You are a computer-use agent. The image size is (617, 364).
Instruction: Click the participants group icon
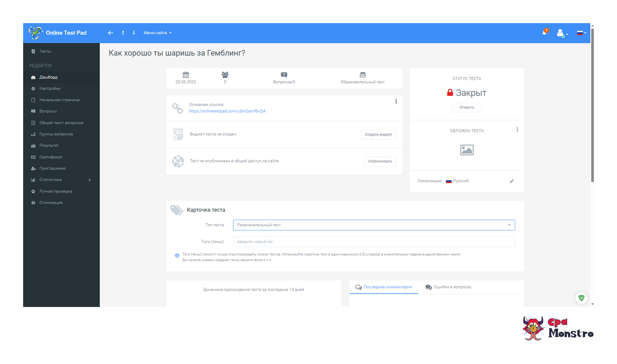[x=225, y=75]
